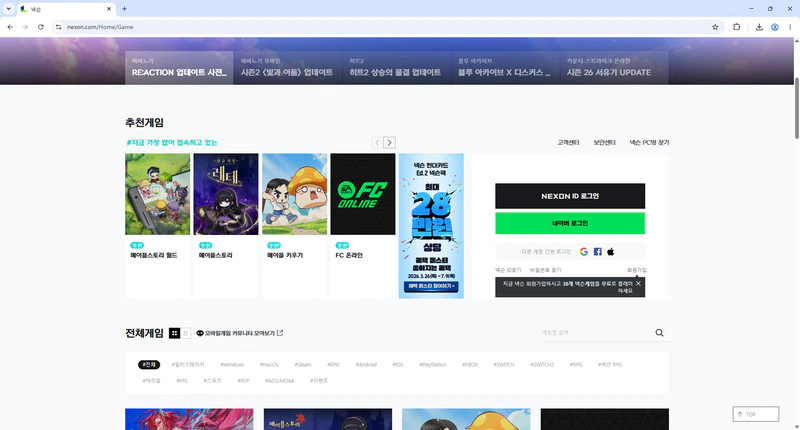Open the 비밀번호 찾기 link
Image resolution: width=800 pixels, height=430 pixels.
[x=545, y=270]
